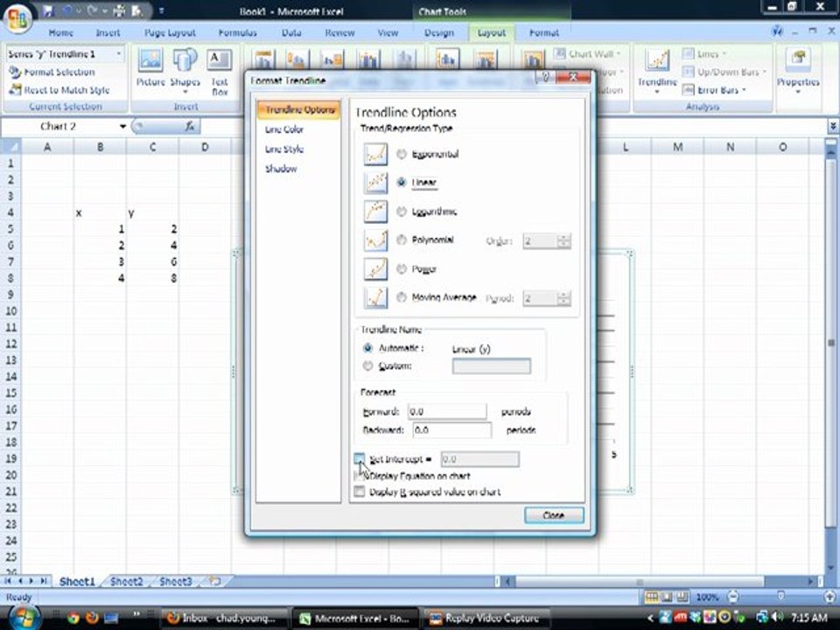Screen dimensions: 840x630
Task: Switch to Normal view in status bar
Action: (x=651, y=597)
